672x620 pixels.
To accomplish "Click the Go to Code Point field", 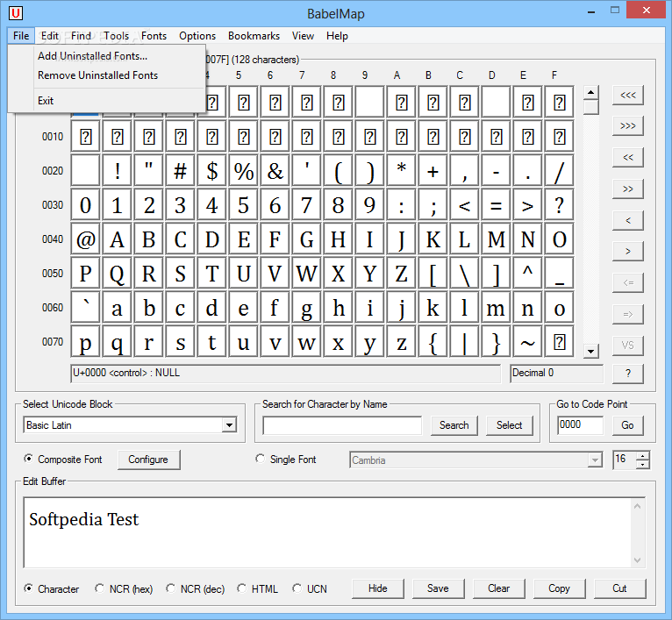I will pos(580,425).
